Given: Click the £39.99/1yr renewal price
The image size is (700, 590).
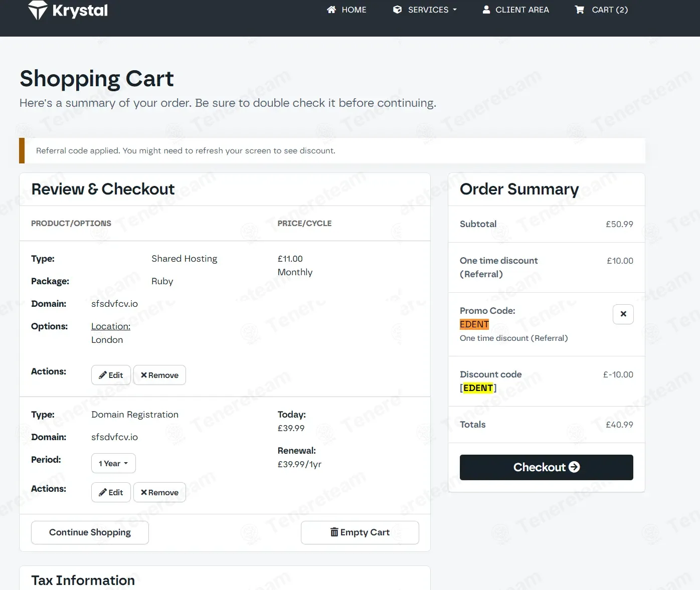Looking at the screenshot, I should click(299, 464).
